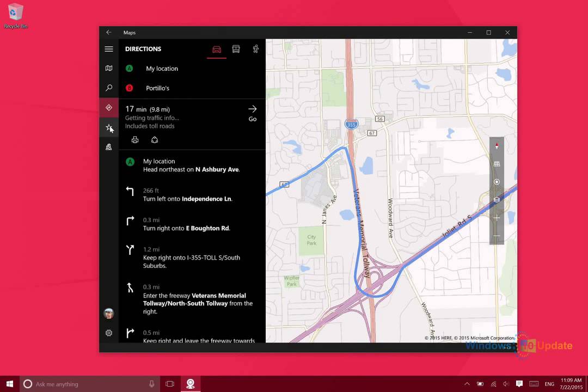Select step Keep right and leave the freeway
The image size is (588, 392).
tap(192, 336)
